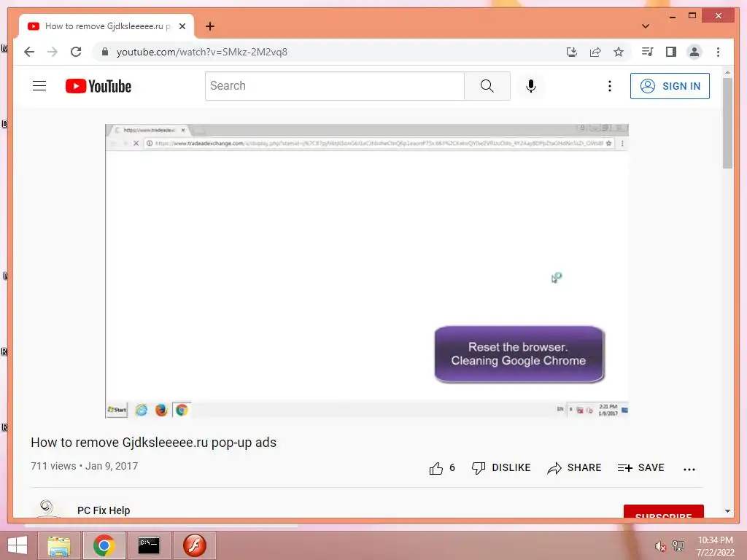Open Chrome media controls icon
This screenshot has height=560, width=747.
click(x=648, y=52)
